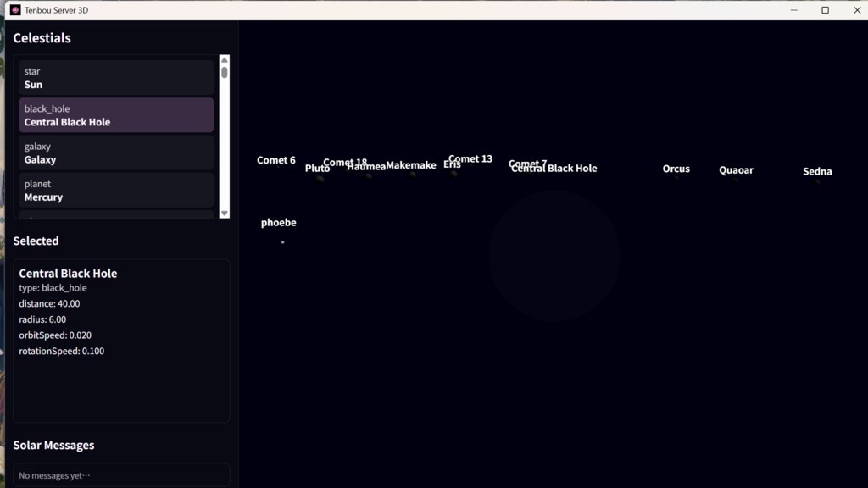
Task: Click the Solar Messages 'No messages yet' field
Action: click(120, 474)
